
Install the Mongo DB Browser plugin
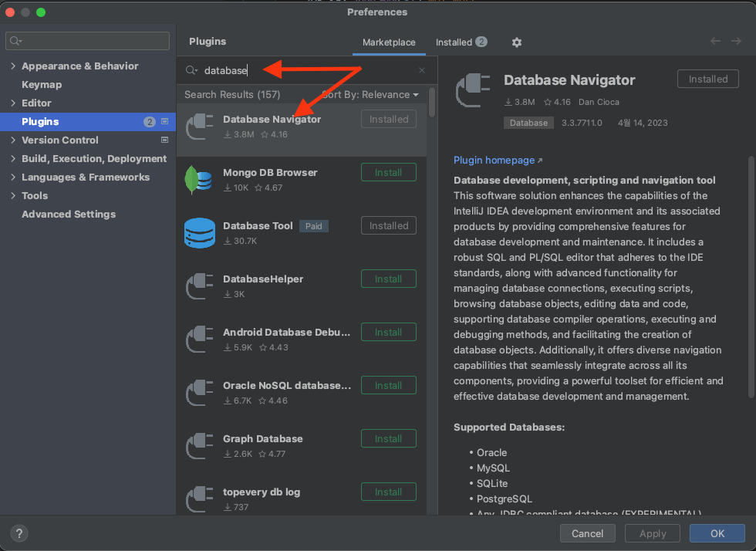tap(389, 172)
